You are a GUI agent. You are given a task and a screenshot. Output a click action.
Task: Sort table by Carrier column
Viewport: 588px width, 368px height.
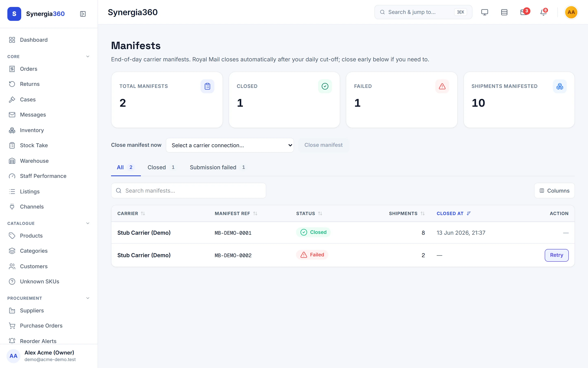(131, 213)
